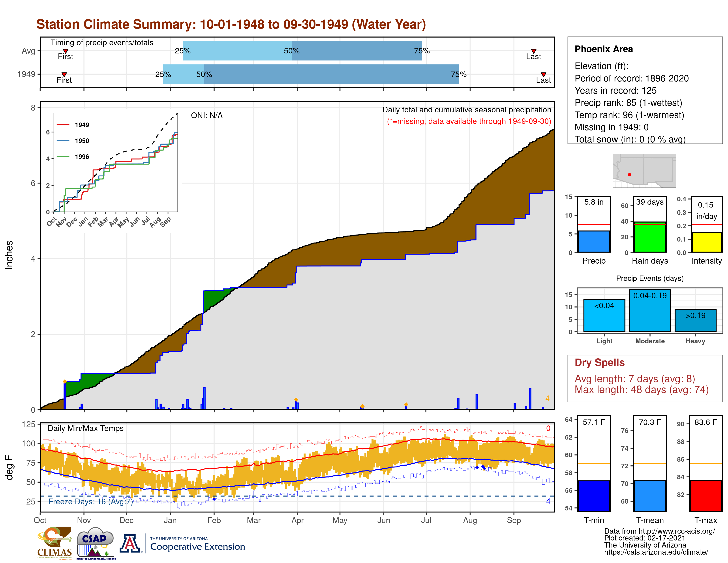This screenshot has height=563, width=728.
Task: Click the blue T-min bar
Action: 594,496
